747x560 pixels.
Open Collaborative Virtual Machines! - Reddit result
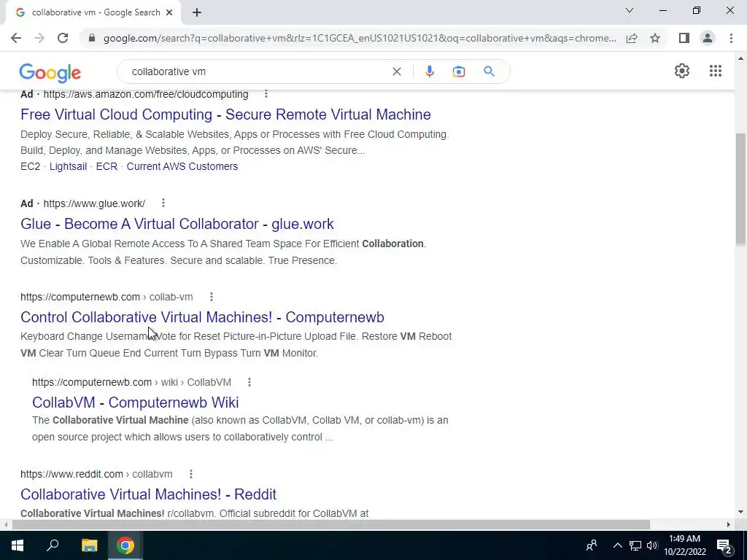coord(148,494)
